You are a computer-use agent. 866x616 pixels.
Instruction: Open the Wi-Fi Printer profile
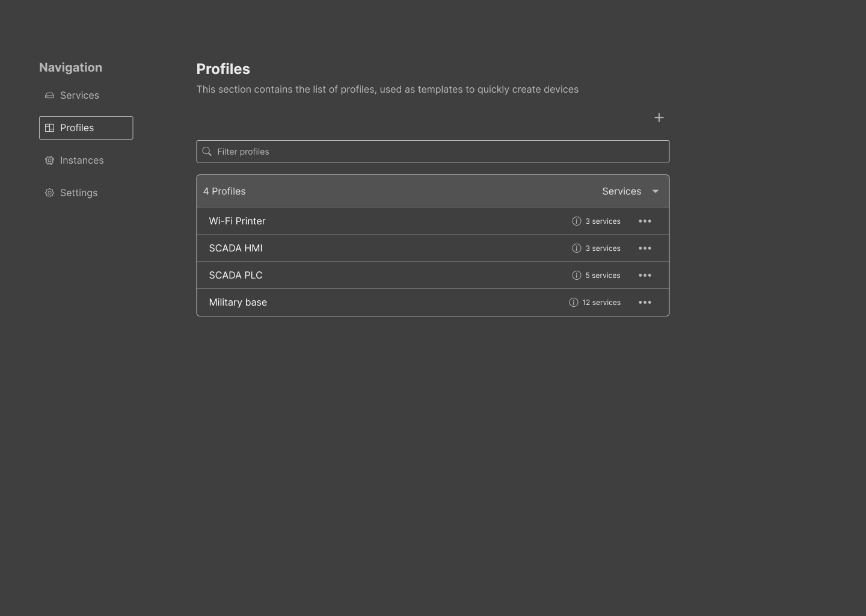tap(238, 221)
